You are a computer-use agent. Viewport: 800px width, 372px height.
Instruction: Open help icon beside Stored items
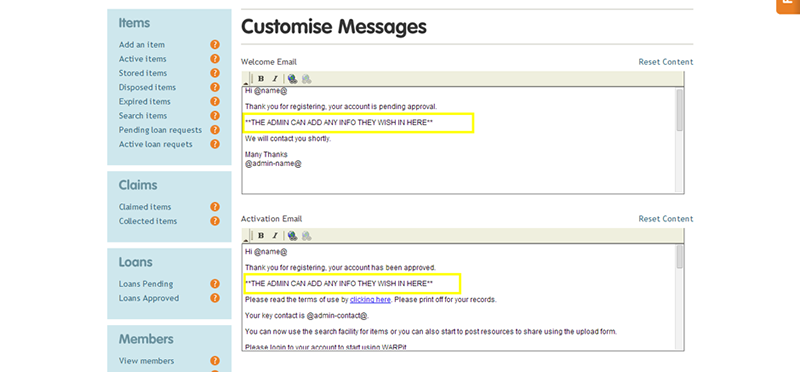tap(215, 73)
